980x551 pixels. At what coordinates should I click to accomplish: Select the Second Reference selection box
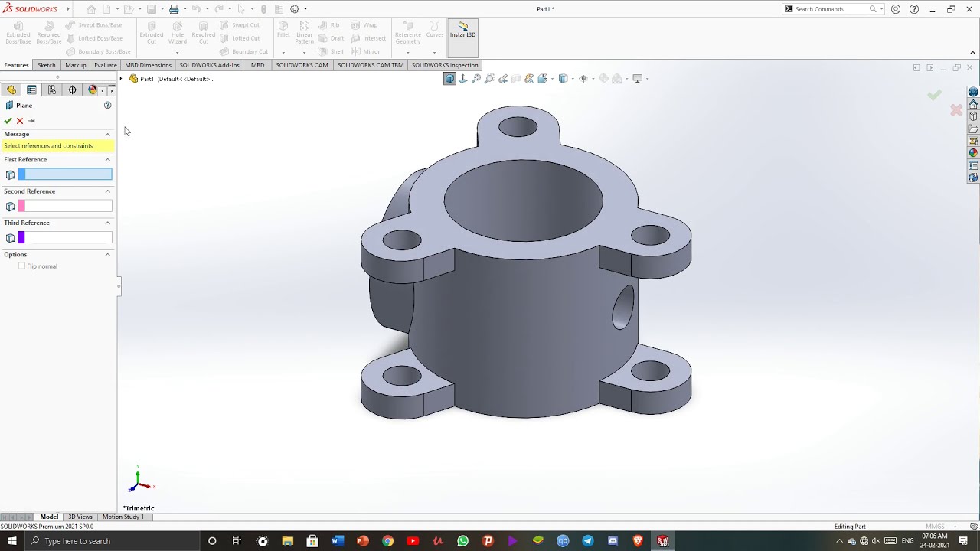tap(65, 206)
